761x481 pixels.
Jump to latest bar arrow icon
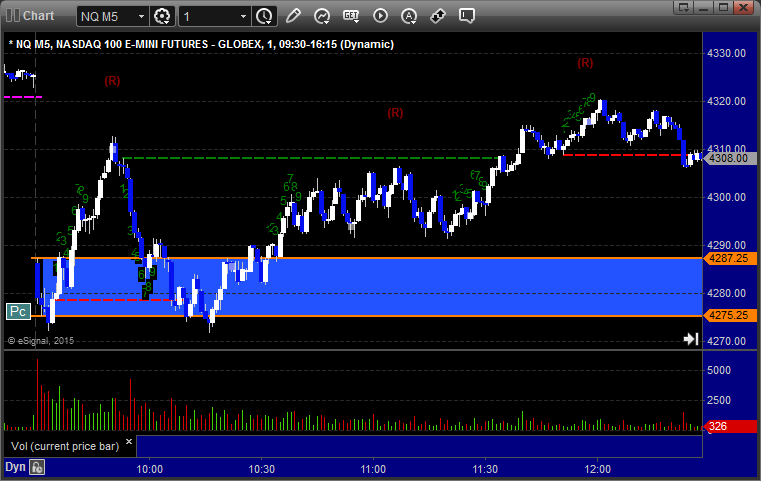pyautogui.click(x=691, y=339)
